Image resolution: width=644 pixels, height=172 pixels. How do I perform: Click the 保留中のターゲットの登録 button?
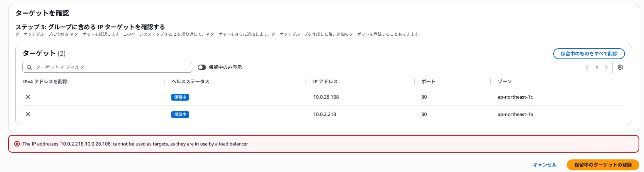click(603, 165)
